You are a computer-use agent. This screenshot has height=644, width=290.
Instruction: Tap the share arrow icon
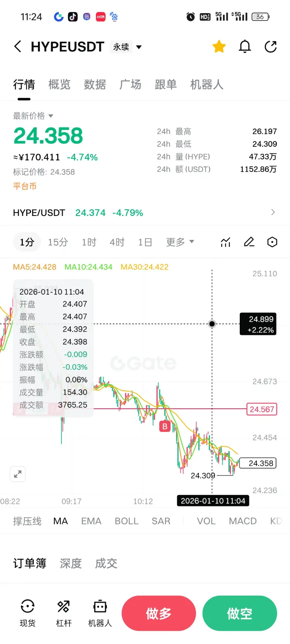coord(271,47)
